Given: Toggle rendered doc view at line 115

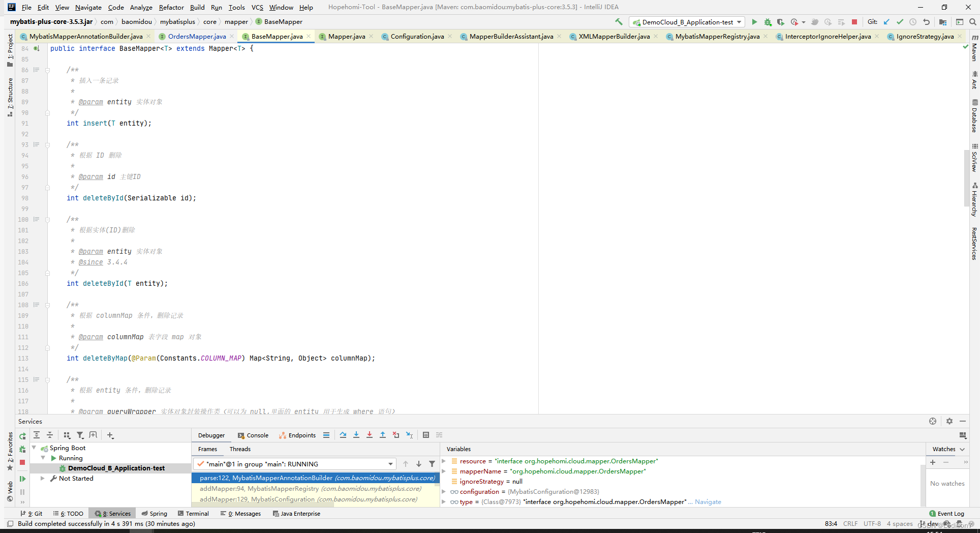Looking at the screenshot, I should (x=37, y=380).
